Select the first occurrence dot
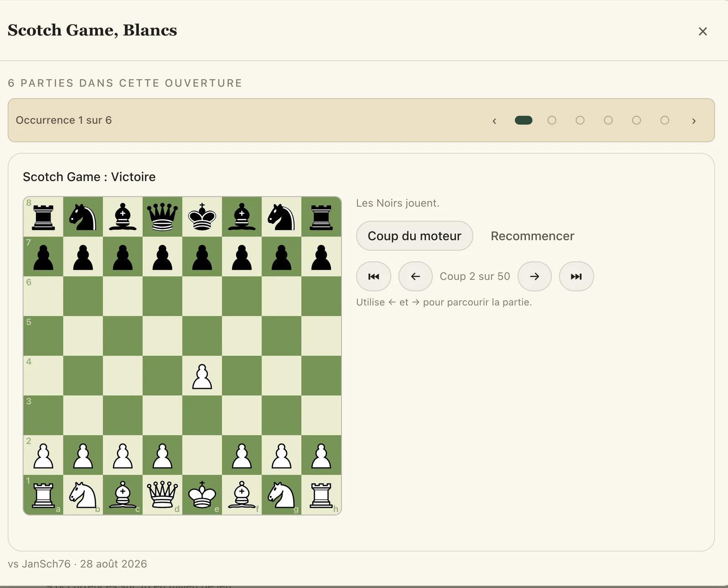The image size is (728, 588). (x=524, y=120)
